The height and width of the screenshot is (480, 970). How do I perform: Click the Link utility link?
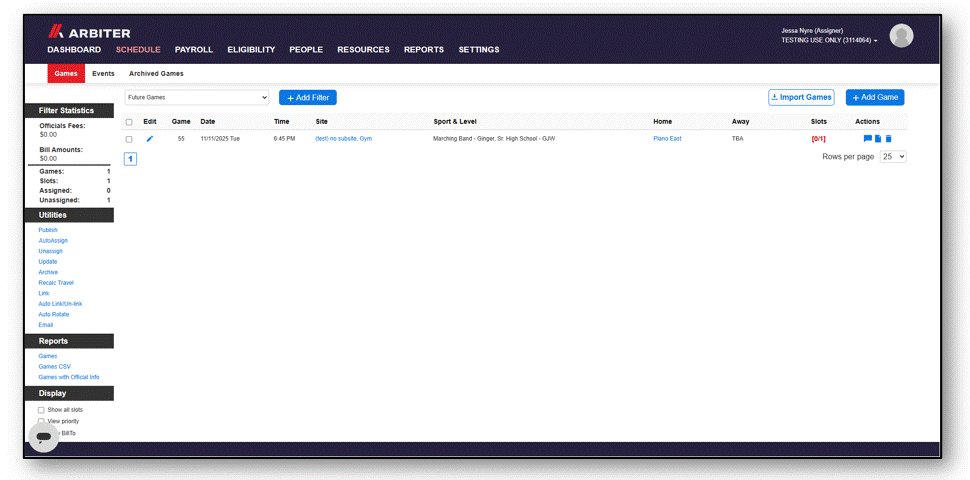(43, 293)
